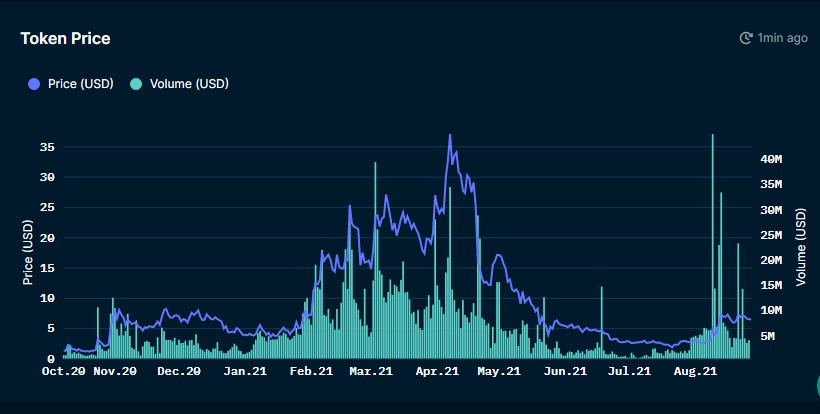This screenshot has height=414, width=820.
Task: Click the Jun.21 x-axis label
Action: click(x=565, y=371)
